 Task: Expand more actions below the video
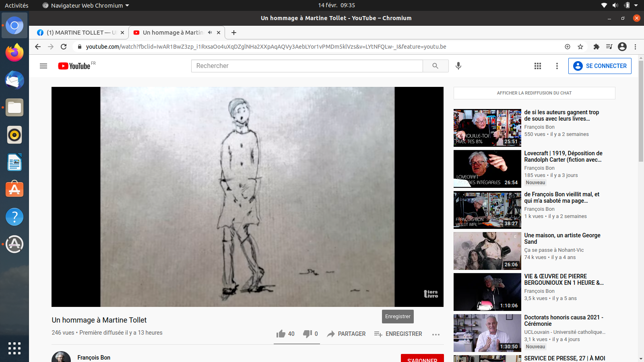436,334
